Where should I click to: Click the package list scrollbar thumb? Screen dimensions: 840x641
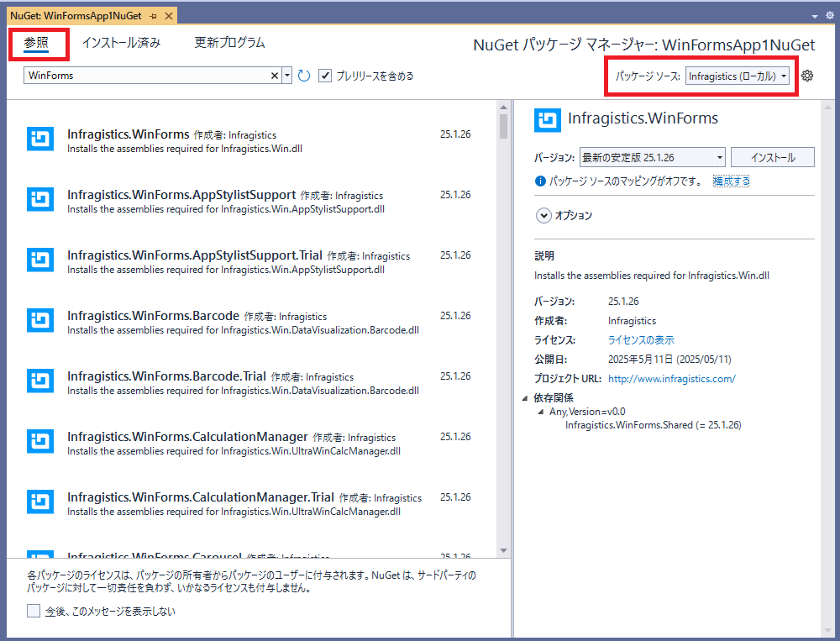click(x=503, y=127)
